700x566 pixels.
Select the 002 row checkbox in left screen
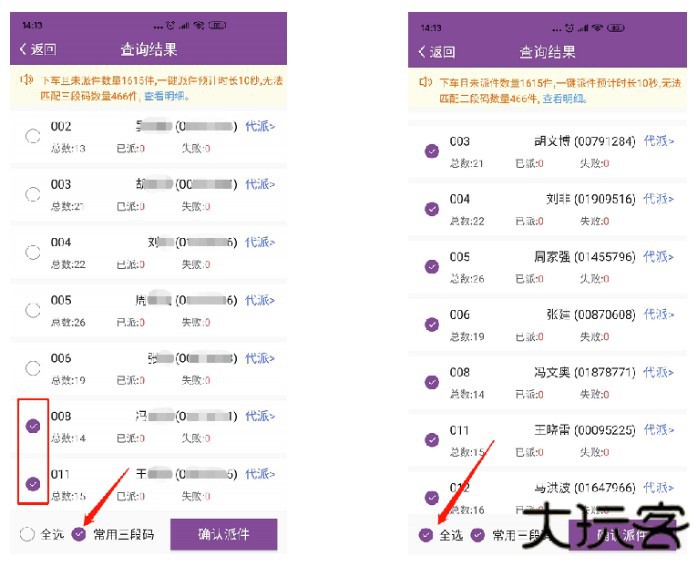pos(33,136)
